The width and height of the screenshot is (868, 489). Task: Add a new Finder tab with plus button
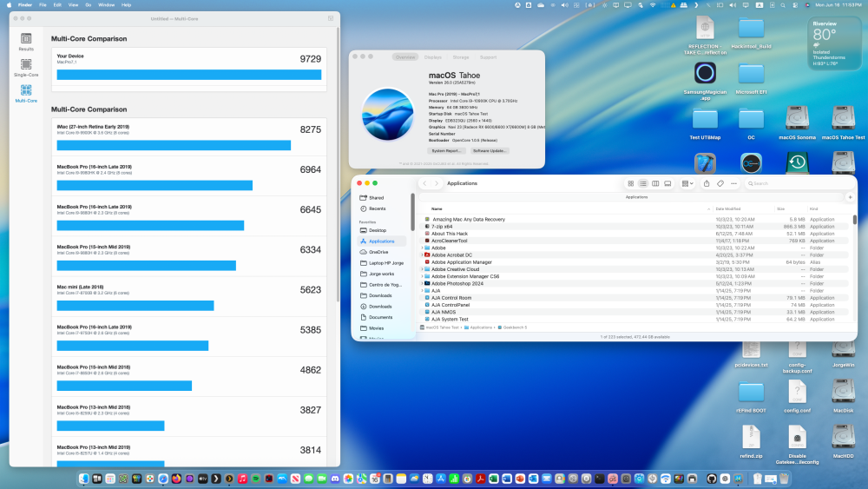[851, 197]
